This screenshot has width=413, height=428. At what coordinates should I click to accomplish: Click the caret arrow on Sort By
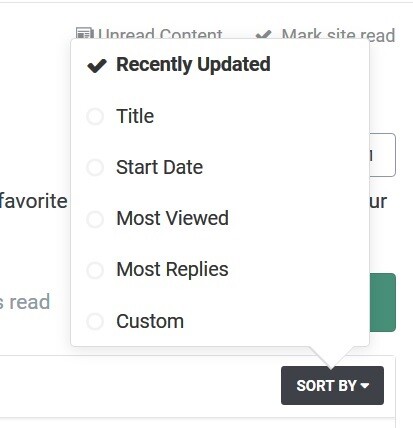tap(365, 386)
